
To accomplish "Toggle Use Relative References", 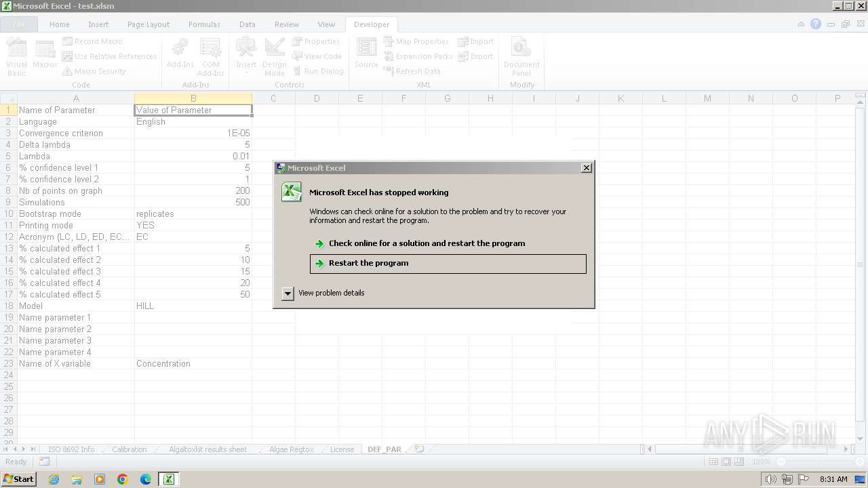I will point(109,56).
